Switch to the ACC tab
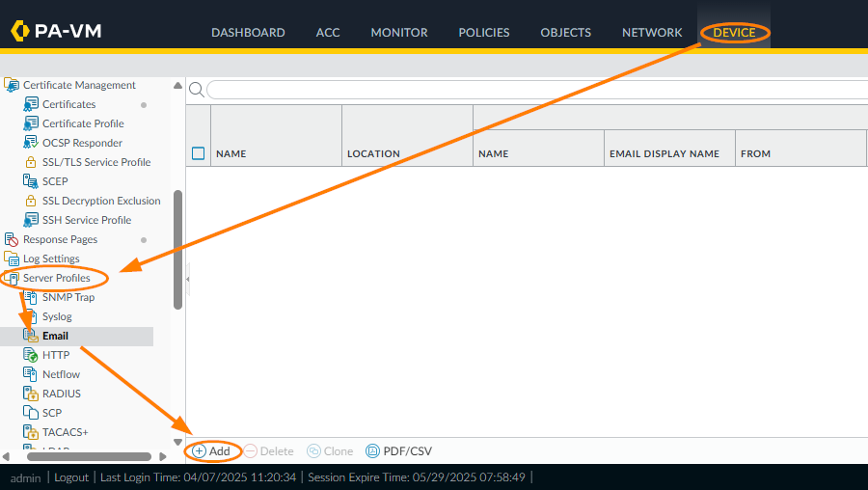The height and width of the screenshot is (490, 868). (328, 33)
